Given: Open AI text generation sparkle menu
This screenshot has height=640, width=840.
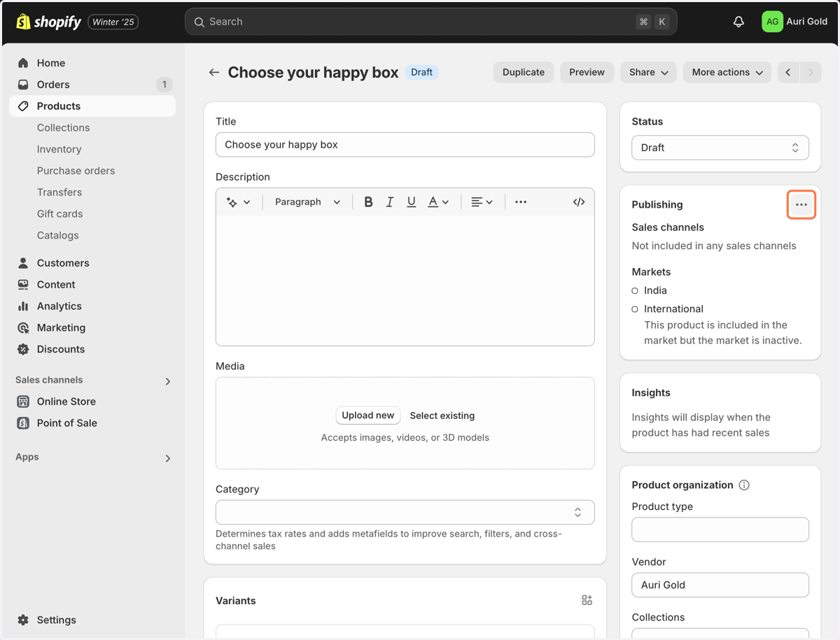Looking at the screenshot, I should point(238,202).
